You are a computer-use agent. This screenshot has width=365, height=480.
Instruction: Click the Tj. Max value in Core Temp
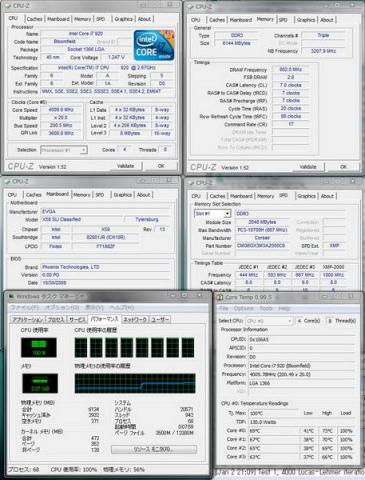point(273,413)
